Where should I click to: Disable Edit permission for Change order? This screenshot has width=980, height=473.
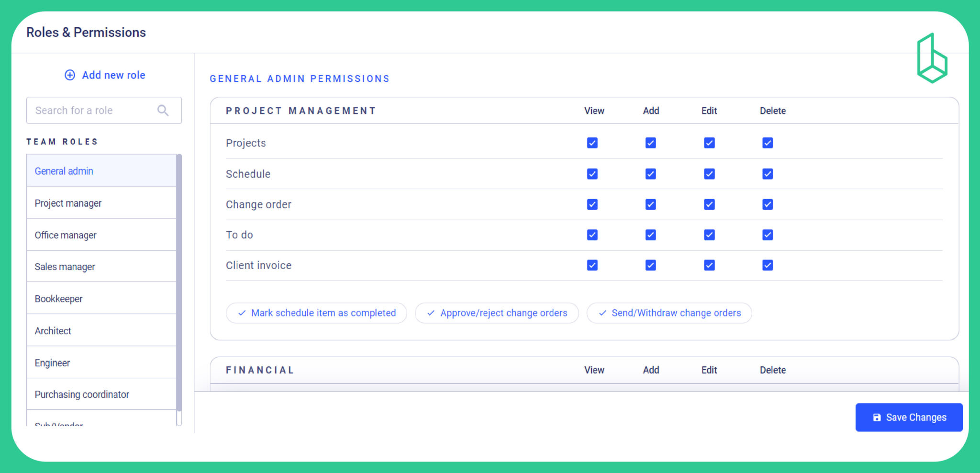click(709, 204)
